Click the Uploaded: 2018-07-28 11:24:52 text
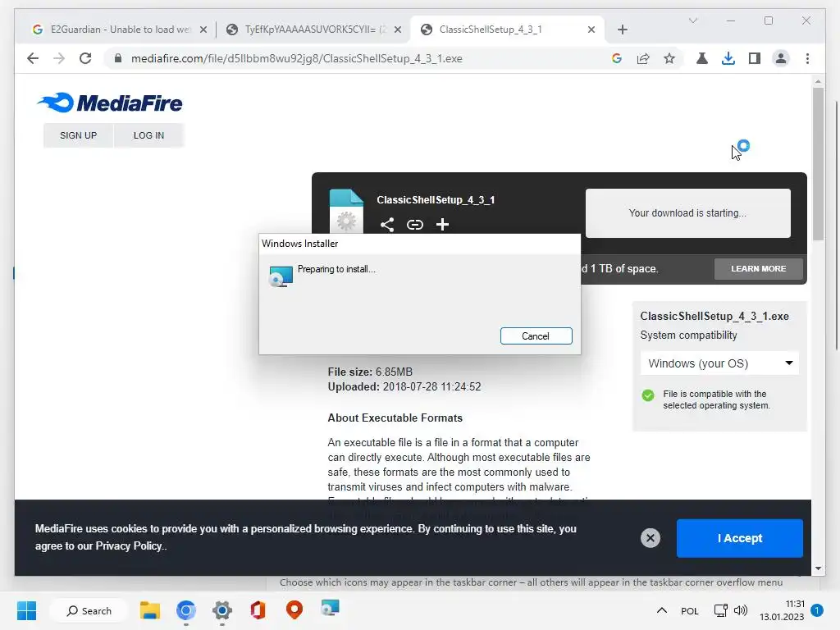Viewport: 840px width, 630px height. 404,387
